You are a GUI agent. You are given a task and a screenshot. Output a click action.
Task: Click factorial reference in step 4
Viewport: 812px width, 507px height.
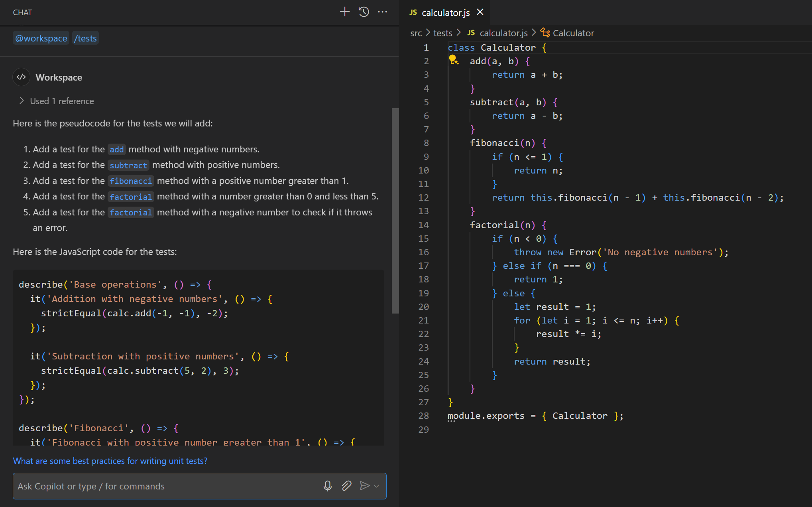(131, 197)
